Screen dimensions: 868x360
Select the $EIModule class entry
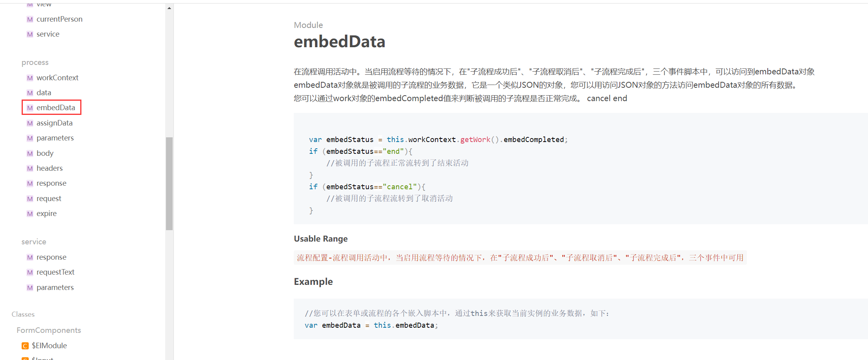click(49, 346)
